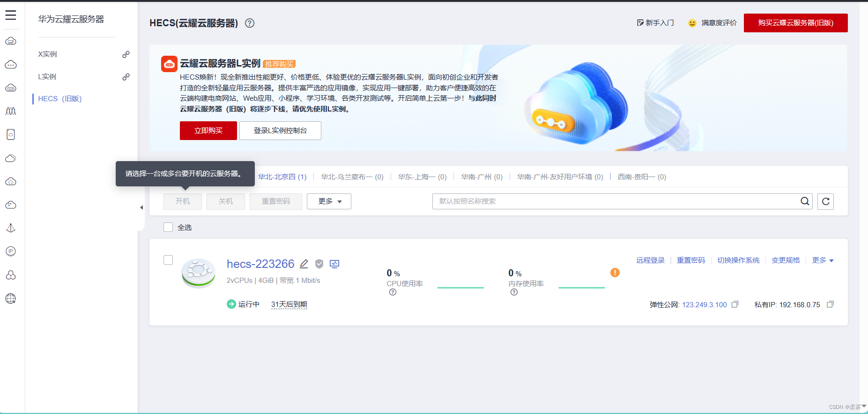This screenshot has height=414, width=868.
Task: Open the help icon next to HECS title
Action: [250, 23]
